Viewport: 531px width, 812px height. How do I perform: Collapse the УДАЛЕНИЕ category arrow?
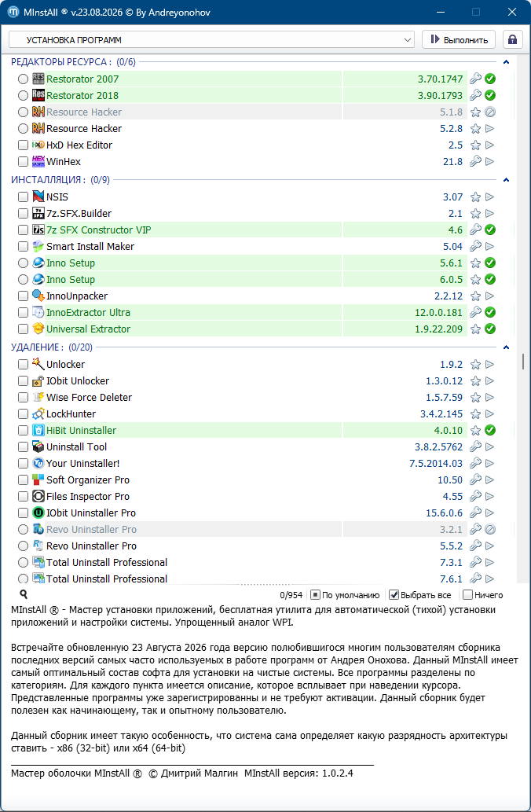pos(506,347)
